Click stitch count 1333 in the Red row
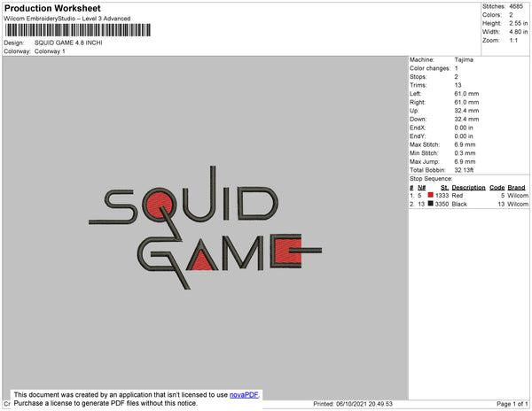Image resolution: width=532 pixels, height=411 pixels. click(x=442, y=196)
